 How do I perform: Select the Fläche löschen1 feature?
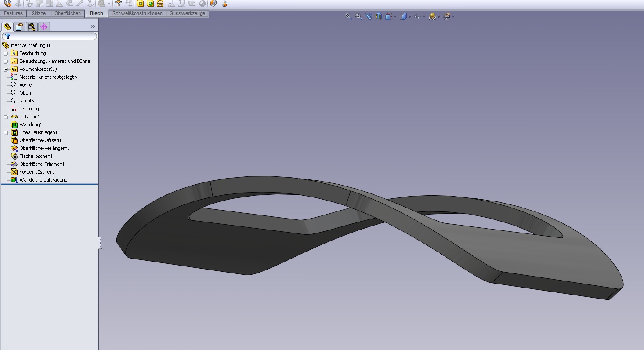(x=36, y=156)
